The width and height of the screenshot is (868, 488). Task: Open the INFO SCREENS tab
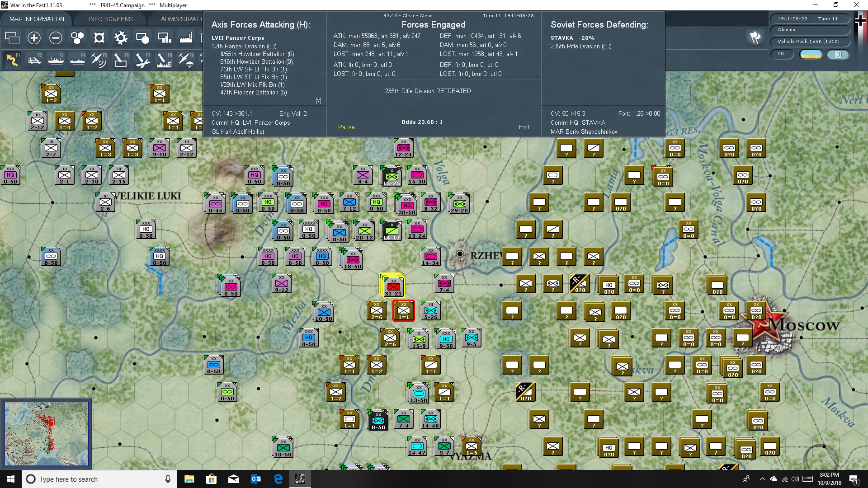(x=111, y=19)
